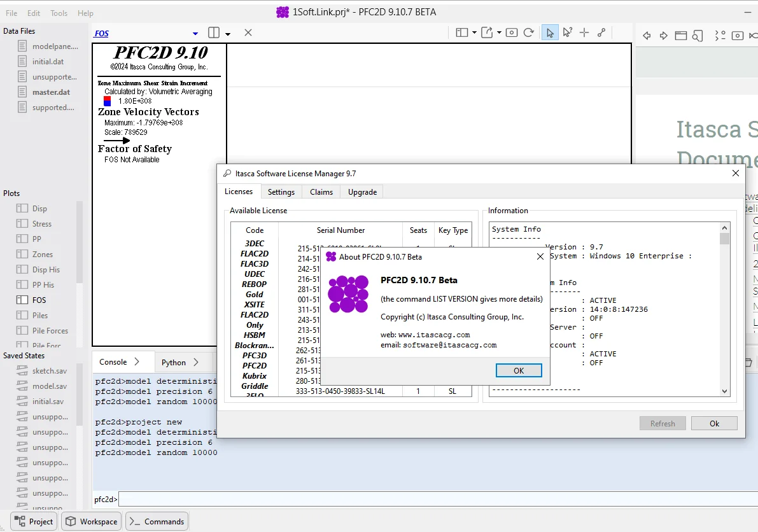This screenshot has height=532, width=758.
Task: Click documentation search icon
Action: (x=698, y=36)
